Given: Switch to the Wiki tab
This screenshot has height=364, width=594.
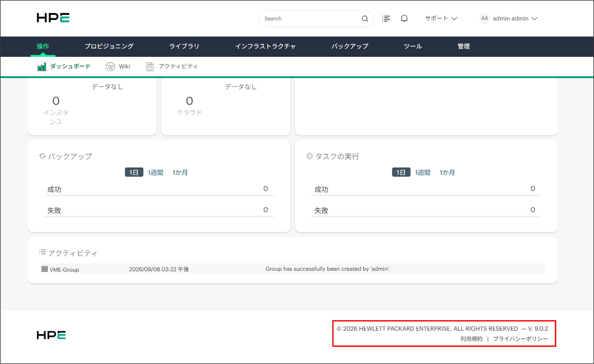Looking at the screenshot, I should (x=118, y=67).
